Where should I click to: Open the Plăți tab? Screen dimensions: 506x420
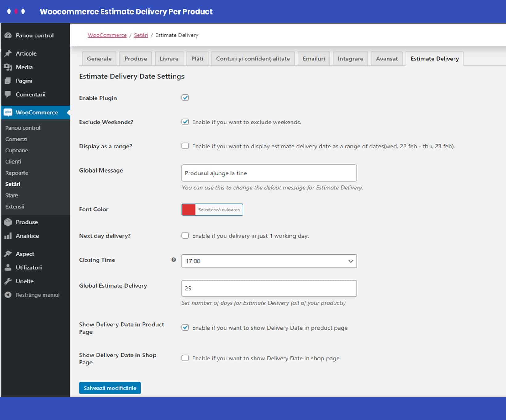tap(197, 59)
